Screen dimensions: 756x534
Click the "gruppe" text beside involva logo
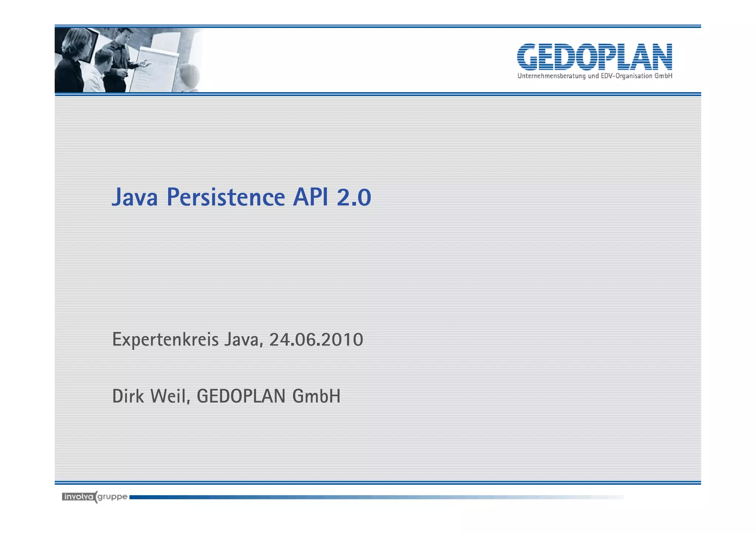113,497
